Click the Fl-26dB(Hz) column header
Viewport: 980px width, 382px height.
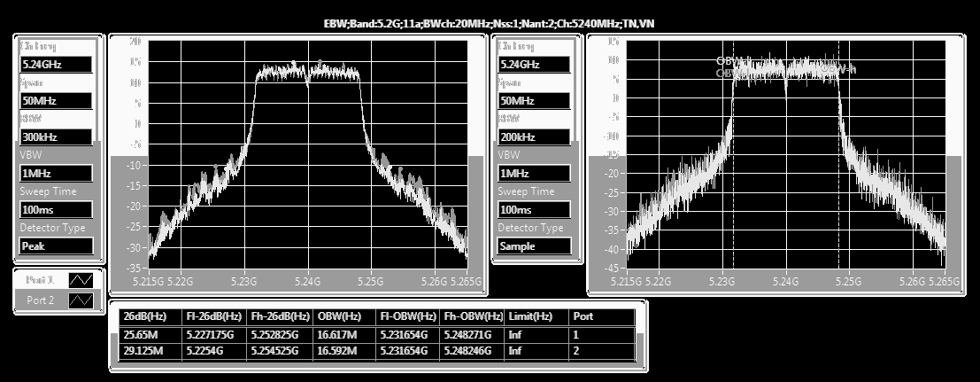click(x=214, y=317)
